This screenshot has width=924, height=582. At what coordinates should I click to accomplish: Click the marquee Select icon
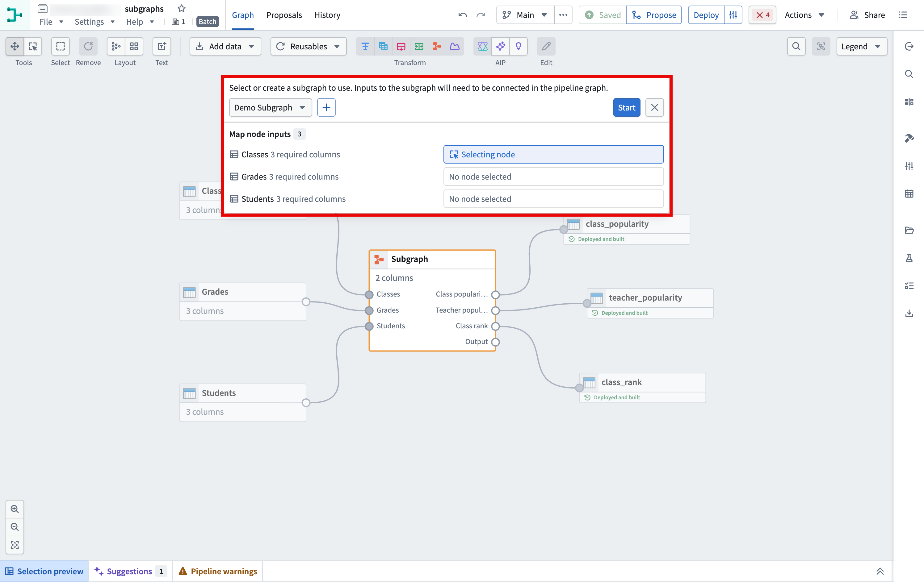pos(60,46)
